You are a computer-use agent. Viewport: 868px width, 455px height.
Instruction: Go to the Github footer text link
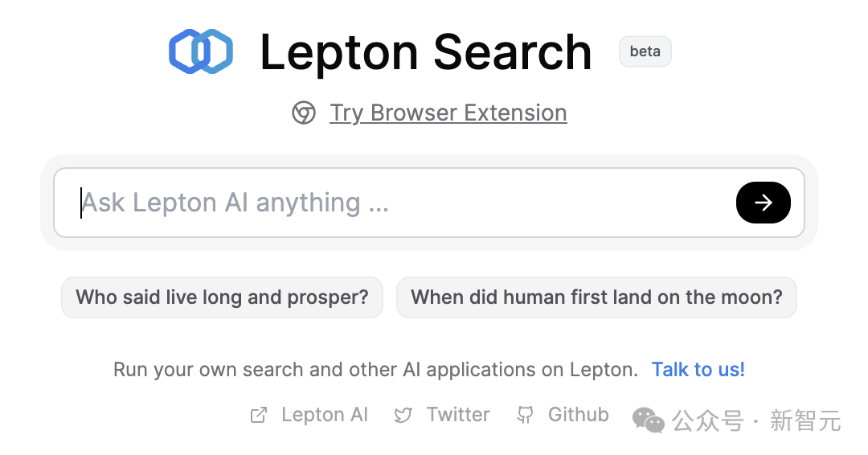tap(578, 415)
